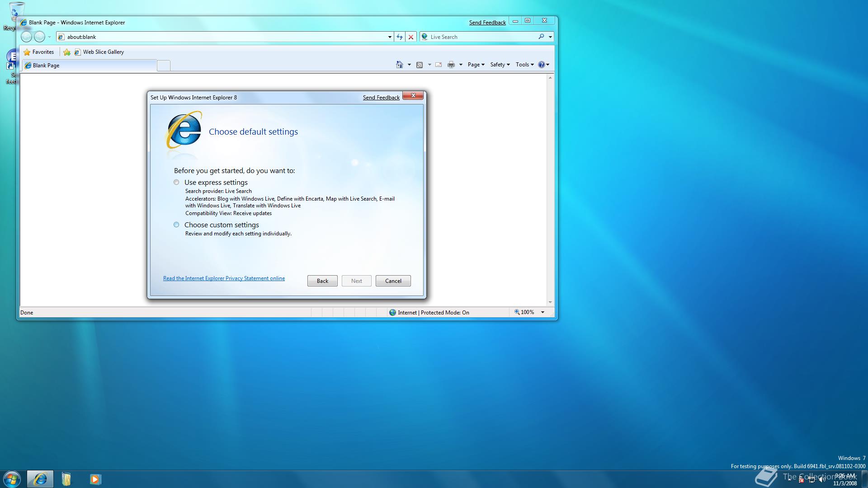Show hidden tray icons arrow

(790, 479)
